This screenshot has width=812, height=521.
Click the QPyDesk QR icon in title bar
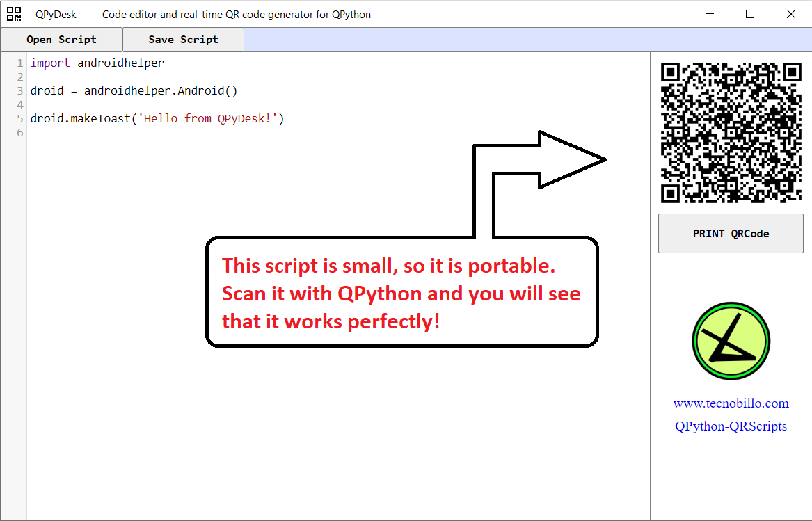point(14,14)
